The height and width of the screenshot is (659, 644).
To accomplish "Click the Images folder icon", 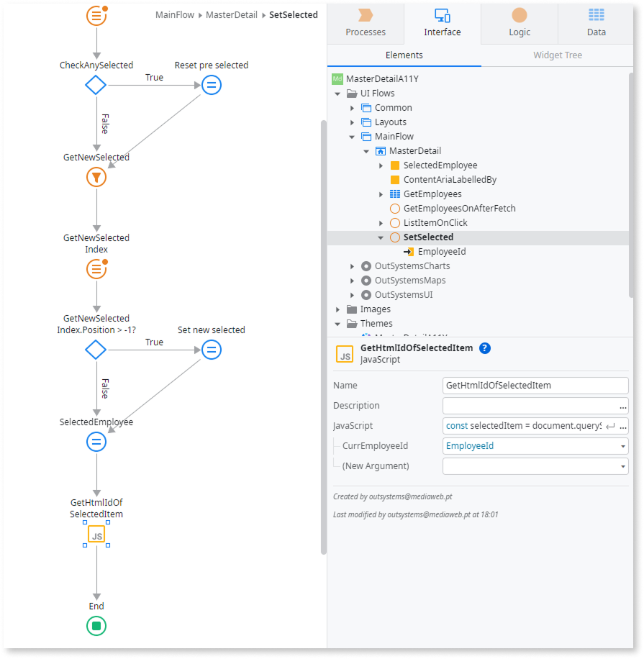I will (x=352, y=309).
